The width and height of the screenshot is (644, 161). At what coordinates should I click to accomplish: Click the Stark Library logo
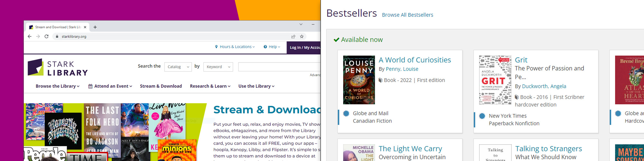pos(58,67)
